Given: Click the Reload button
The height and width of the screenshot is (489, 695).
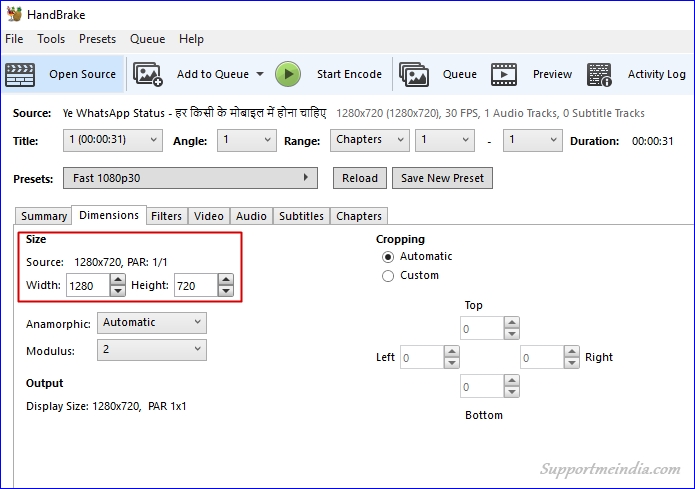Looking at the screenshot, I should [x=359, y=178].
